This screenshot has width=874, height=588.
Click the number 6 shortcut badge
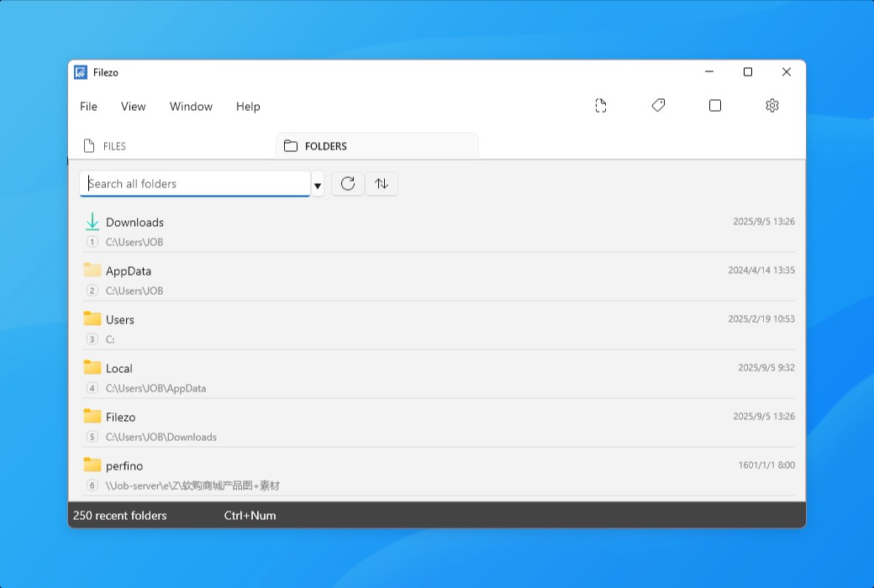[92, 486]
